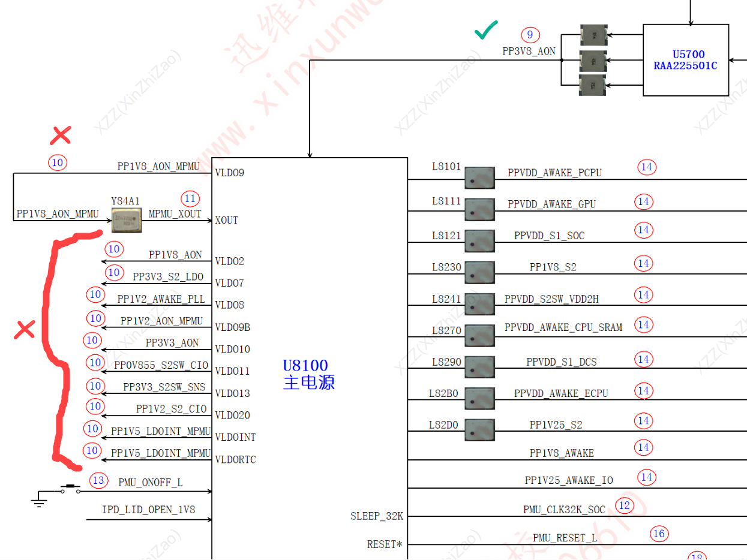
Task: Select the VLDO7 pin label
Action: coord(230,283)
